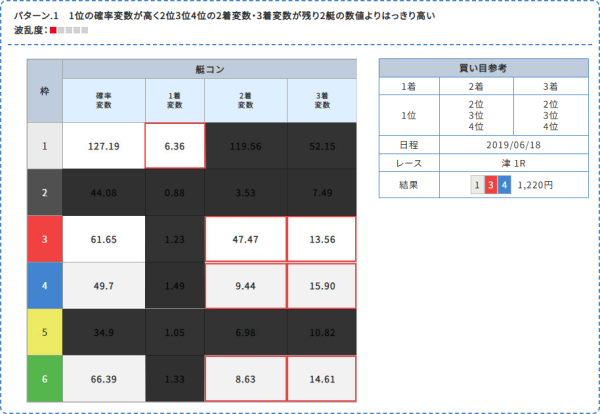Viewport: 600px width, 414px height.
Task: Click the 2着変数 column header
Action: pyautogui.click(x=245, y=100)
